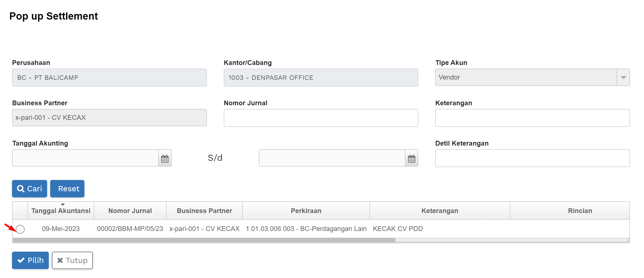Click the Detil Keterangan input box
The image size is (644, 278).
click(532, 158)
